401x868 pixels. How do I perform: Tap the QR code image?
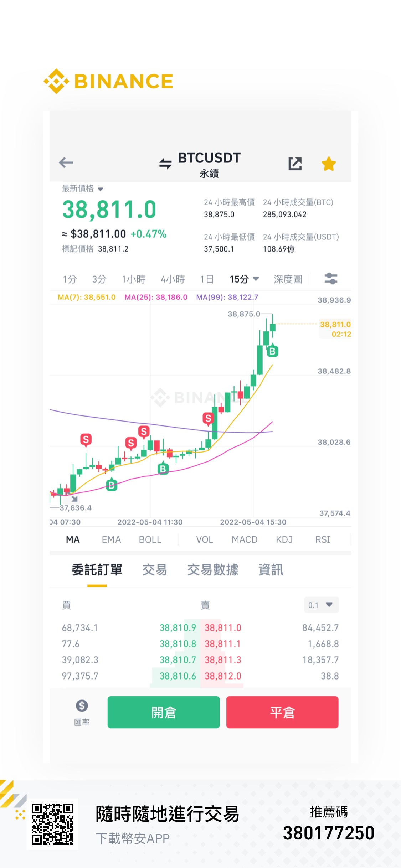point(52,824)
